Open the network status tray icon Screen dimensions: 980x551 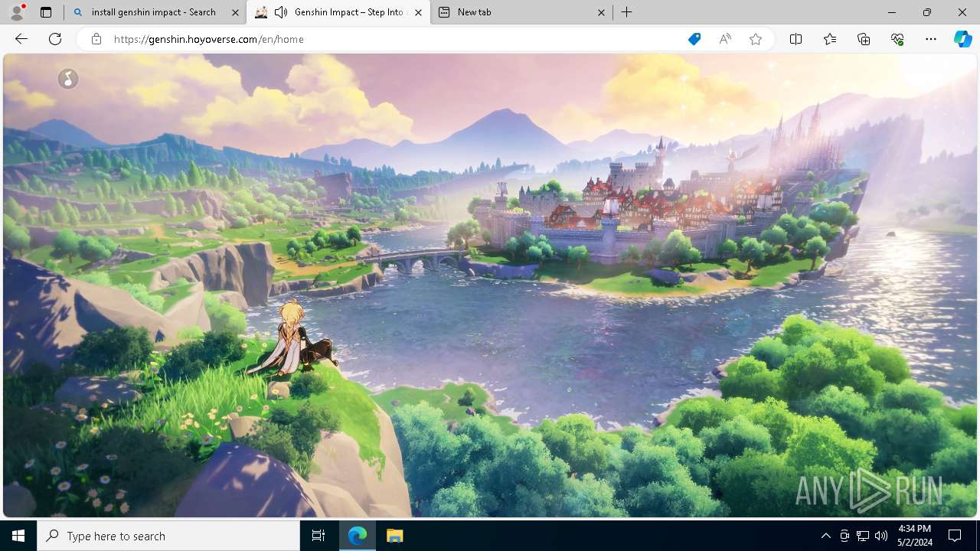[x=863, y=536]
